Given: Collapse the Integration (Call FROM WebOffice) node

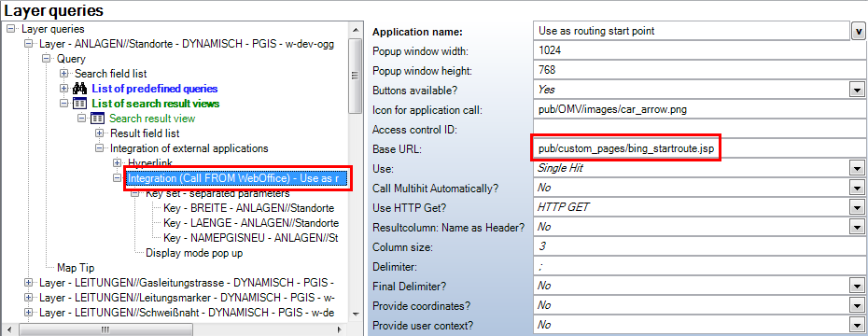Looking at the screenshot, I should tap(117, 178).
